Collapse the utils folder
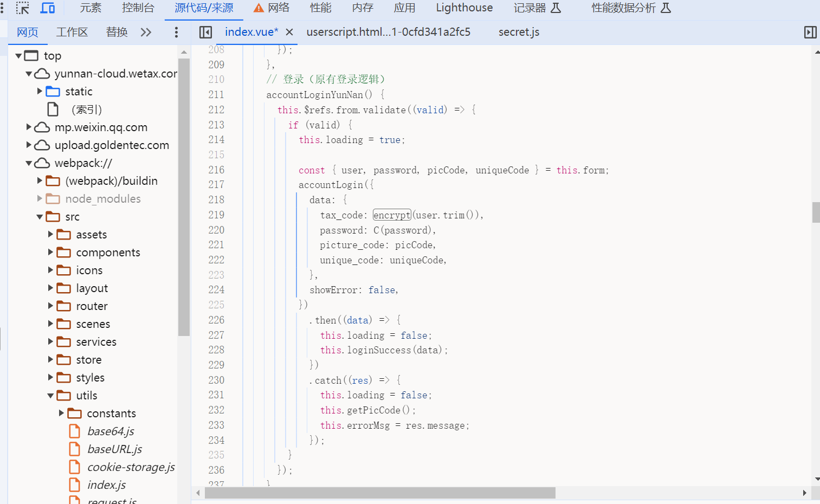The image size is (820, 504). click(x=50, y=396)
